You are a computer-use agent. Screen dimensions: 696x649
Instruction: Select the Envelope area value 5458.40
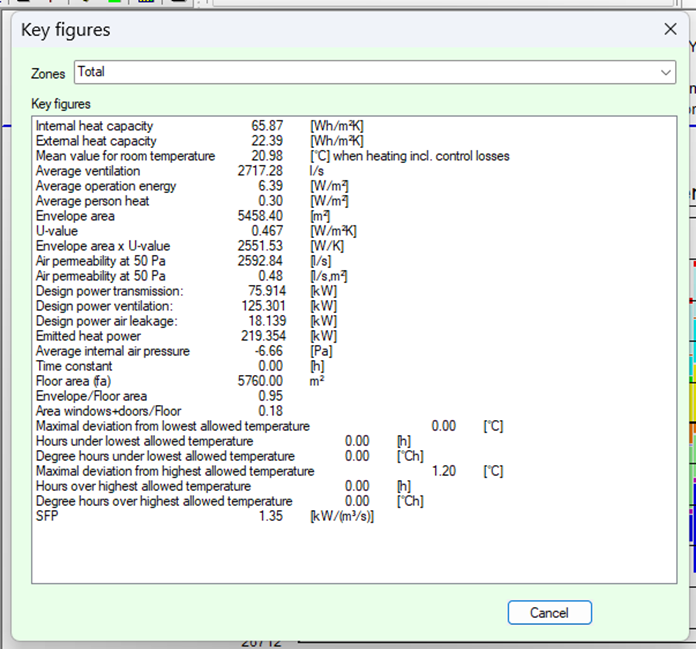[262, 216]
